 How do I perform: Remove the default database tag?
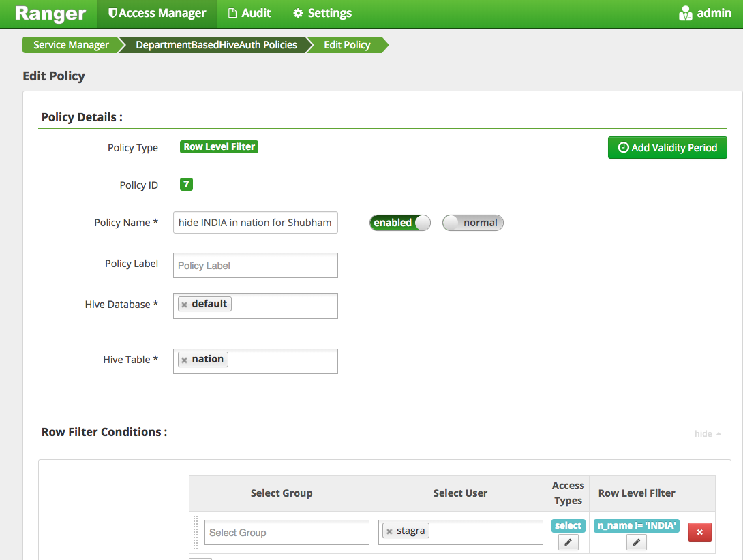tap(184, 305)
